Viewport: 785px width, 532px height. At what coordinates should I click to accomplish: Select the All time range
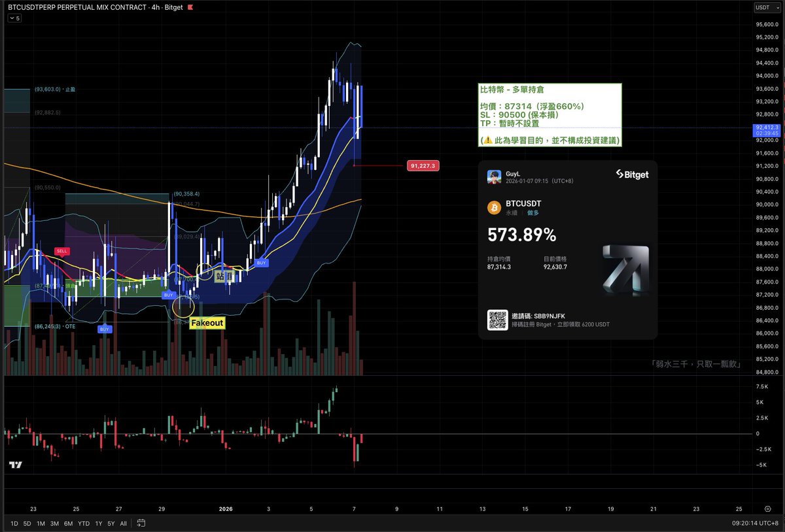(x=124, y=524)
